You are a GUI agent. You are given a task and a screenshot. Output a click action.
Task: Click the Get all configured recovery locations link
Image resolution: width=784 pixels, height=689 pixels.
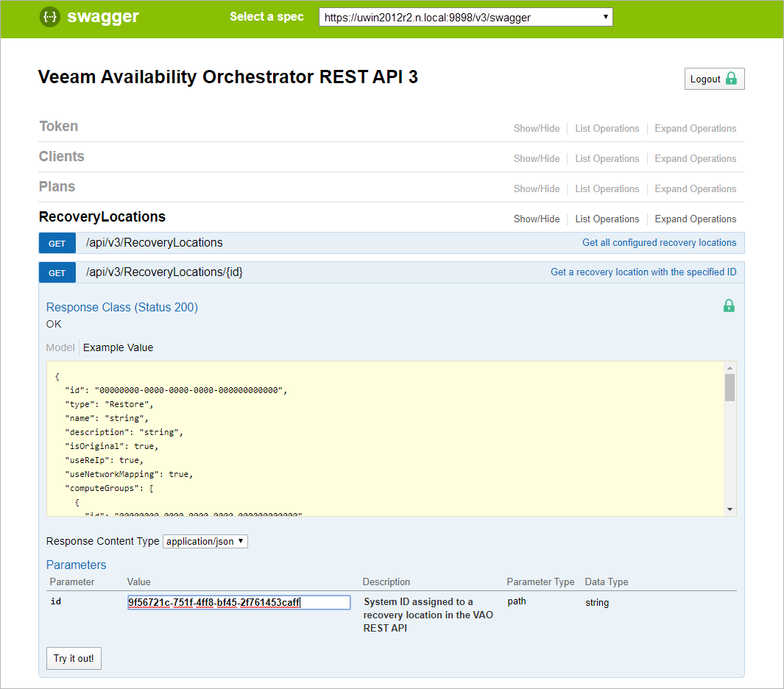659,242
